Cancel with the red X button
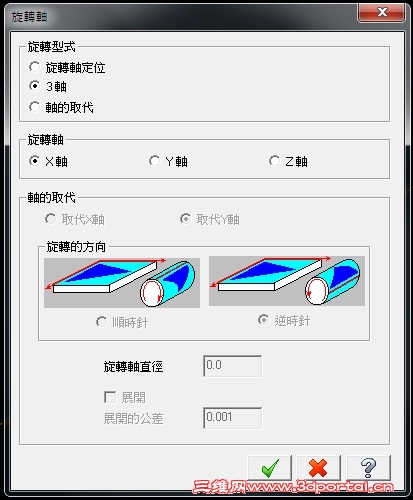This screenshot has width=413, height=500. coord(319,468)
